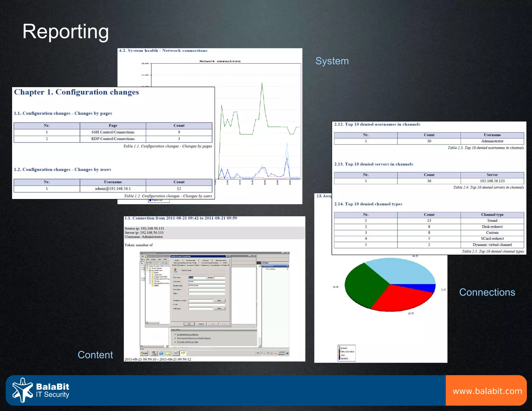Click 'SSH Control/Connections' table cell
Viewport: 532px width, 411px height.
pos(113,132)
